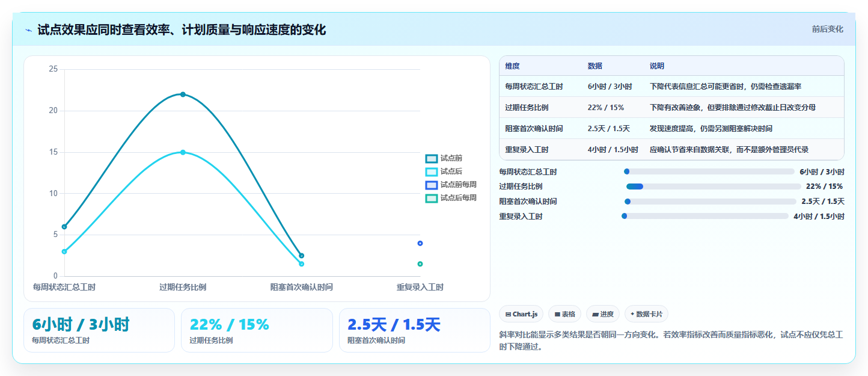Click the 试点后 point at 阻塞首次确认时间

[x=302, y=264]
